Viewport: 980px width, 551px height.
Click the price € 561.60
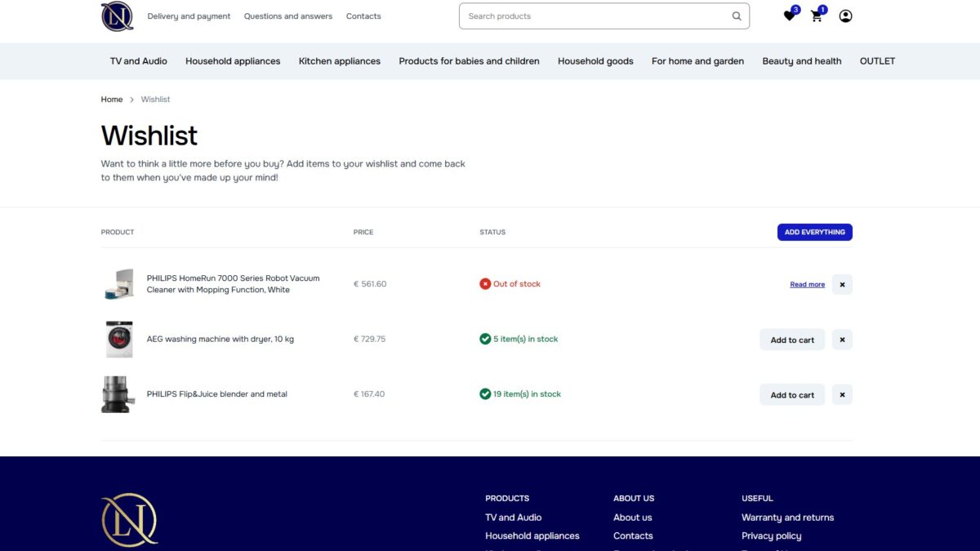370,284
